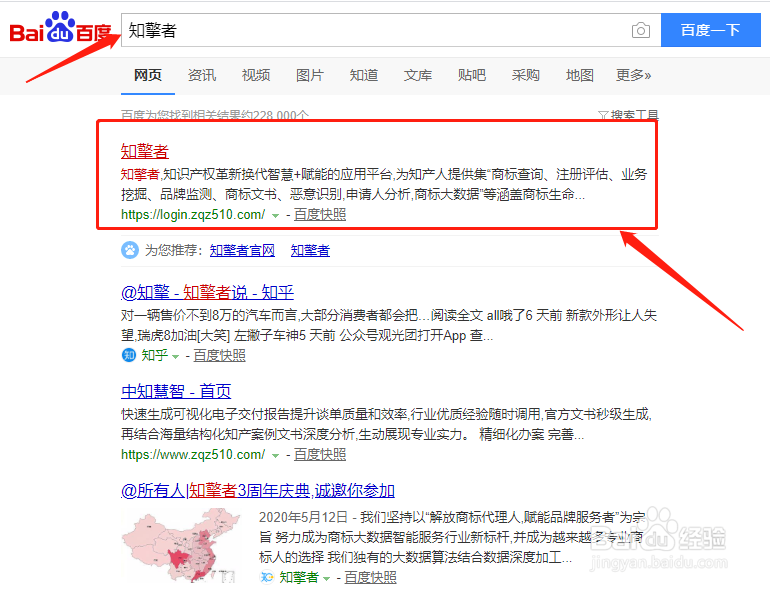Image resolution: width=770 pixels, height=589 pixels.
Task: Open 百度快照 for the 知乎 result
Action: click(220, 355)
